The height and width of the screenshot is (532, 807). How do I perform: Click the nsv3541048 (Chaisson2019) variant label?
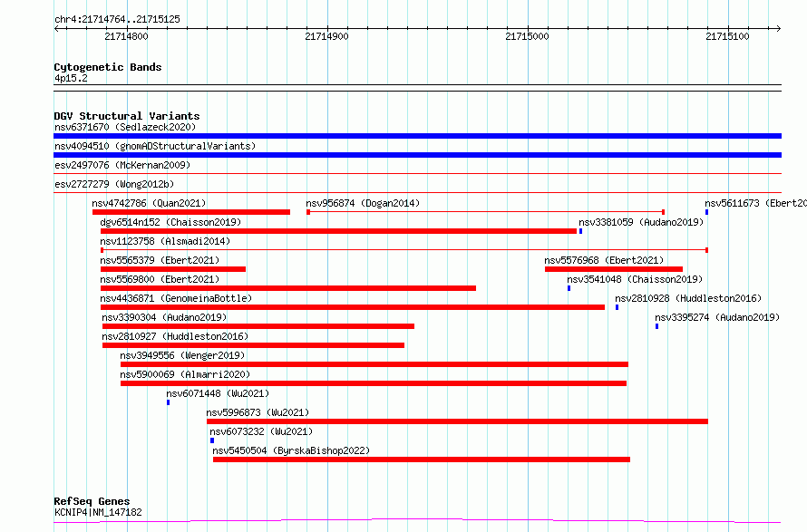[635, 279]
